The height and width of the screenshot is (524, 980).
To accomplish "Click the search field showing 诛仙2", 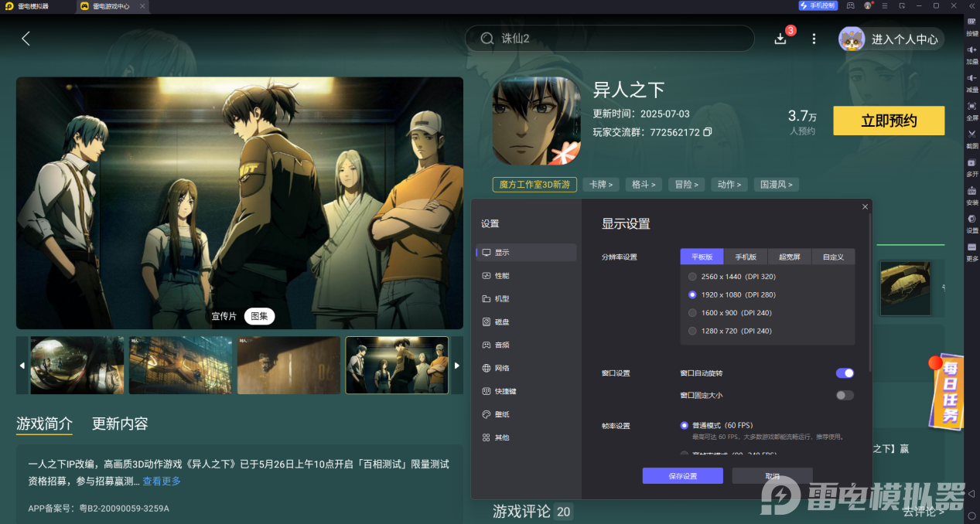I will (610, 39).
